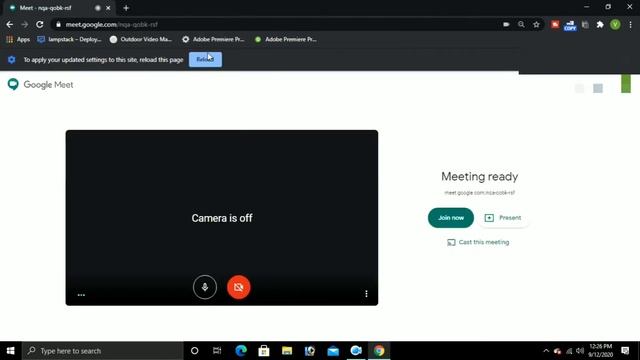Go back with the browser back arrow

[9, 24]
